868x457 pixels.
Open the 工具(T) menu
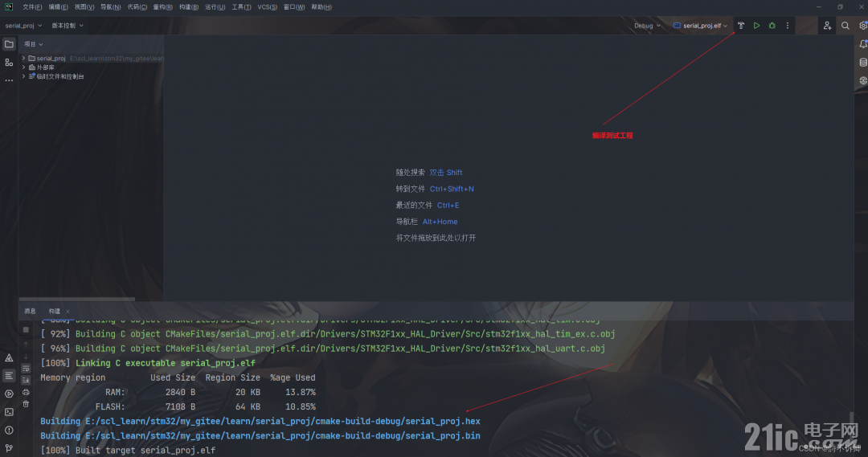241,7
